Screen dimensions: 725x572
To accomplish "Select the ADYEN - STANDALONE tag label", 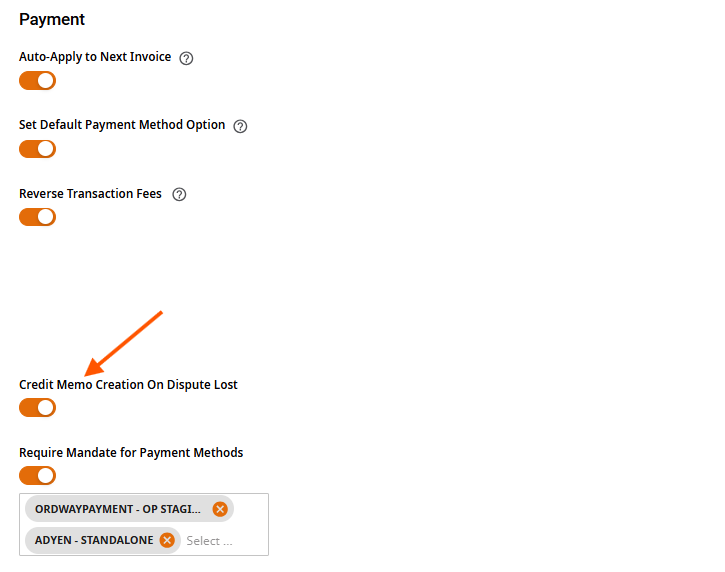I will (94, 540).
